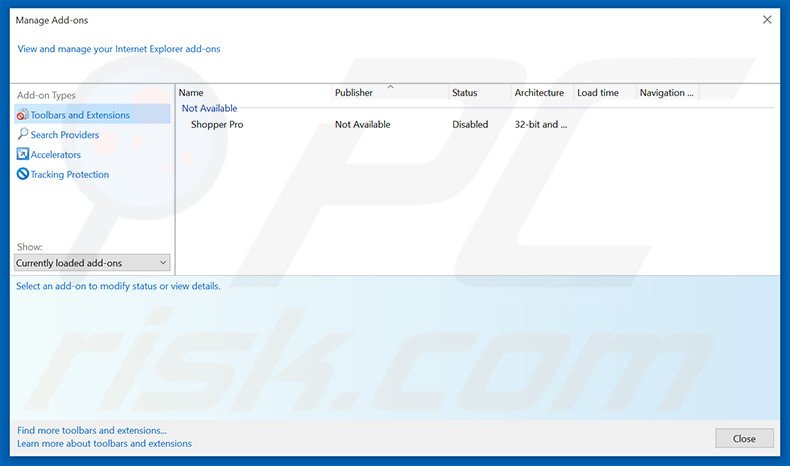Sort by the Navigation column header
790x466 pixels.
[x=668, y=93]
